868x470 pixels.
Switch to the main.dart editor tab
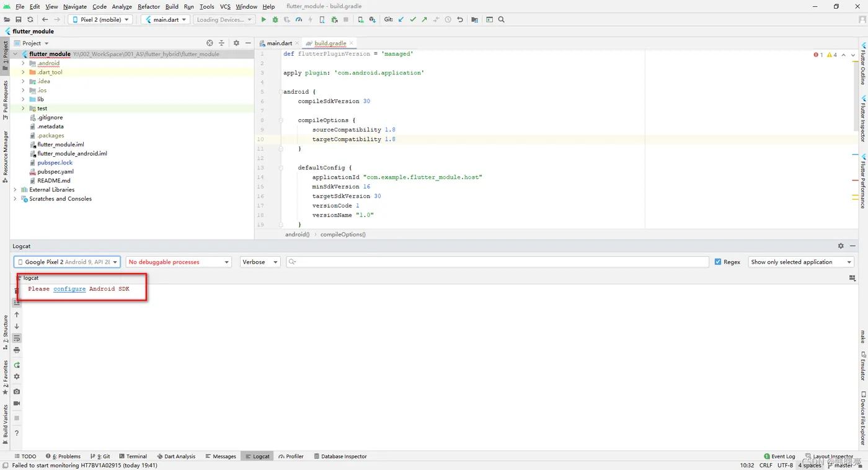[x=279, y=43]
